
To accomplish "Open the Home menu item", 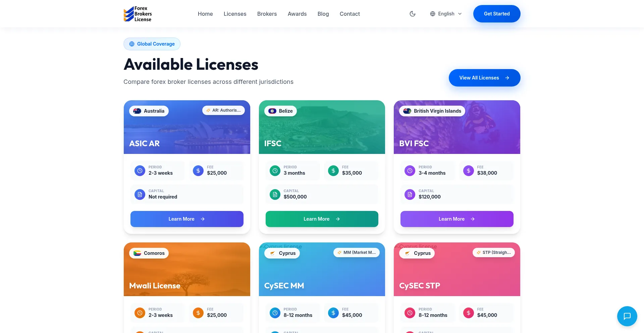I will click(205, 14).
